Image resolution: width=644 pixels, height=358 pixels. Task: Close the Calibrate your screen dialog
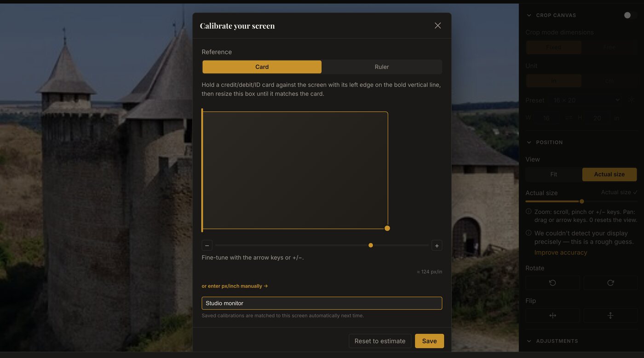[437, 26]
